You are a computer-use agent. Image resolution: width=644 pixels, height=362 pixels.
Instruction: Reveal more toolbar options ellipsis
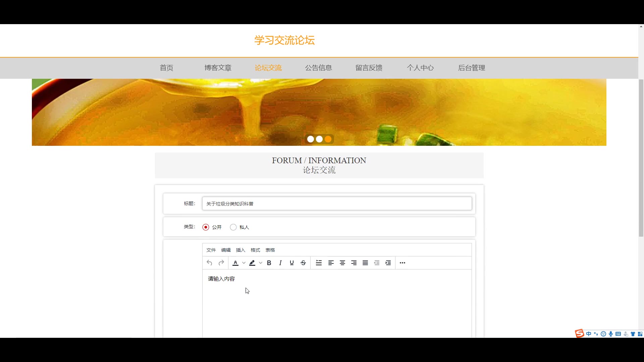click(402, 263)
